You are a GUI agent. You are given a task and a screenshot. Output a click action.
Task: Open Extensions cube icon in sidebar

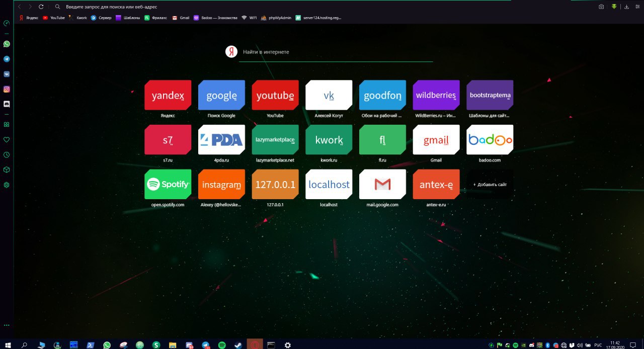pos(7,169)
